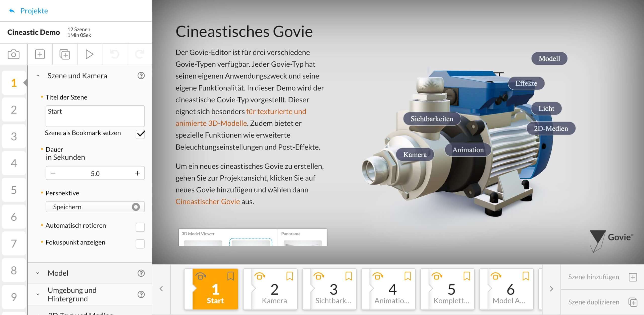Viewport: 644px width, 315px height.
Task: Open help for Model section
Action: tap(141, 273)
